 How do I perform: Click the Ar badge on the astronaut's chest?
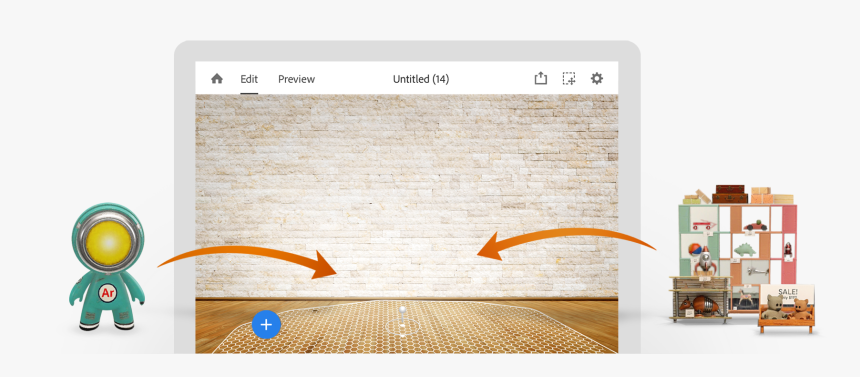[108, 294]
